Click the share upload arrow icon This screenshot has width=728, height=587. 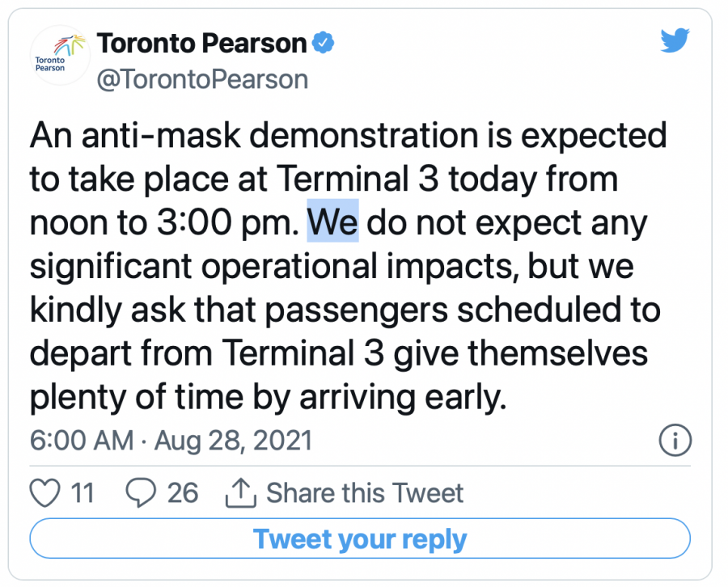pyautogui.click(x=242, y=492)
